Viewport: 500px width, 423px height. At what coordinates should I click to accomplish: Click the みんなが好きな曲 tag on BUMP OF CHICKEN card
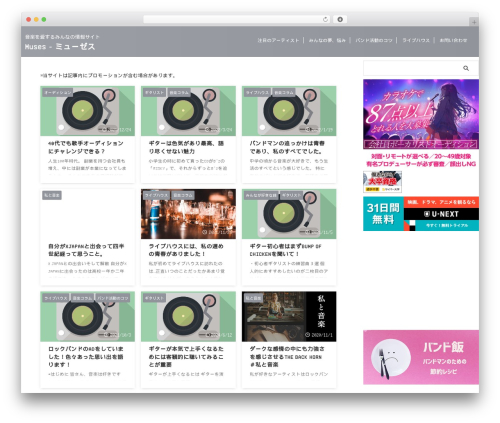click(261, 195)
